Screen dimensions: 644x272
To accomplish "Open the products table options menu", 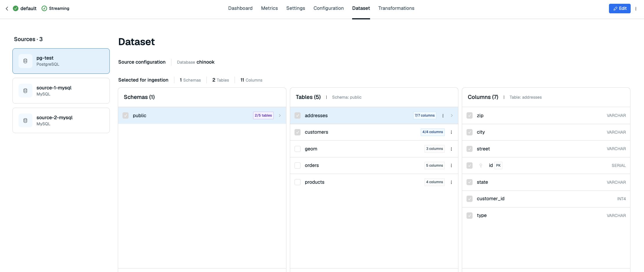I will (x=451, y=182).
